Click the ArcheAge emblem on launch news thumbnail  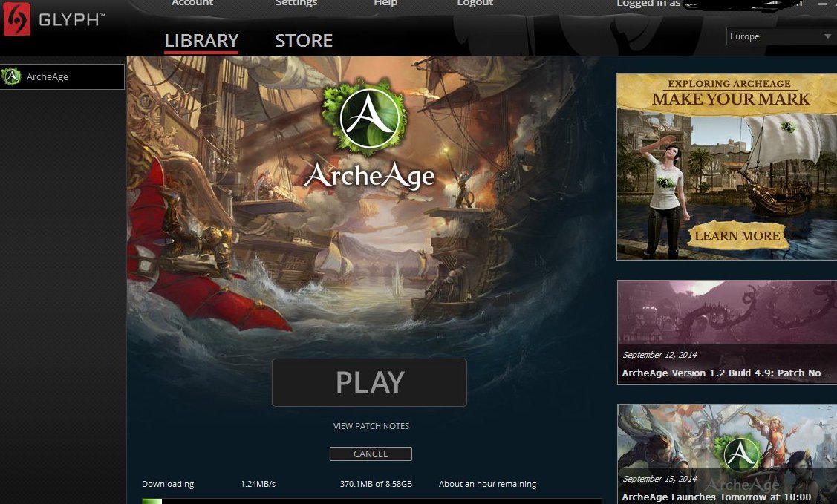pyautogui.click(x=740, y=454)
